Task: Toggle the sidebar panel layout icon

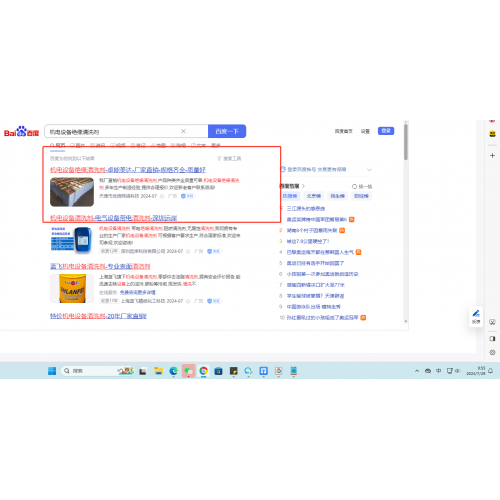Action: (x=492, y=339)
